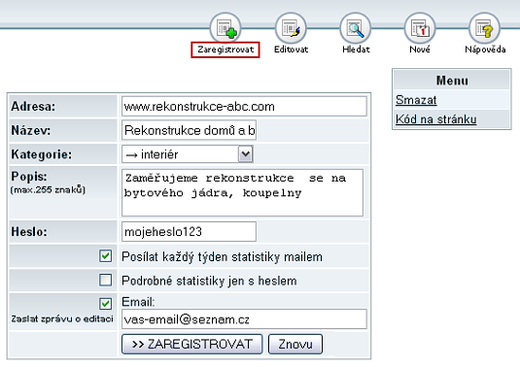Reset form with Znovu button
This screenshot has width=520, height=367.
click(295, 344)
